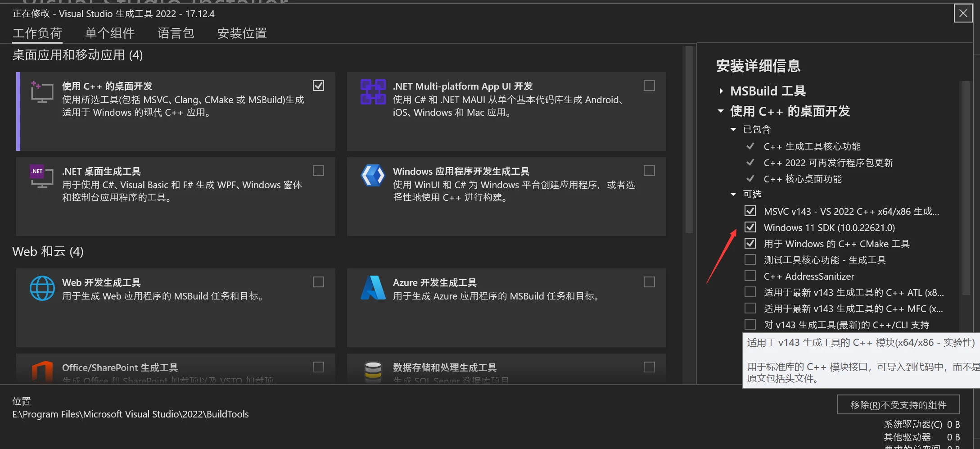
Task: Click the 桌面应用和移动应用 (4) heading
Action: click(x=77, y=55)
